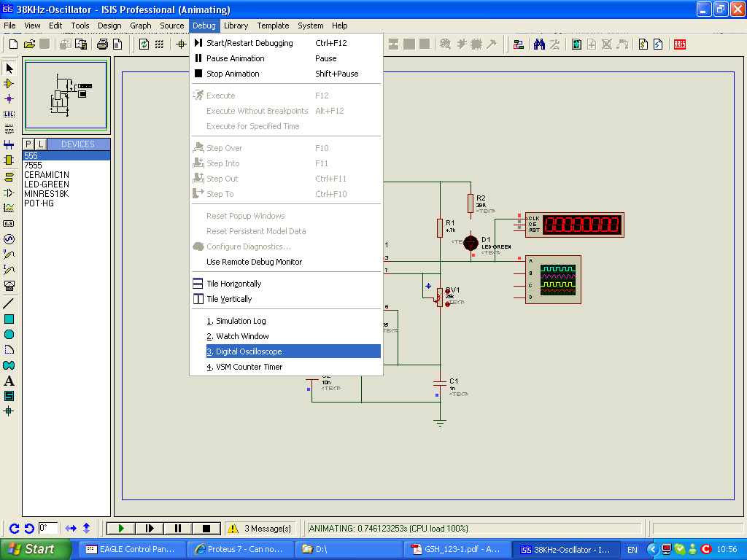747x560 pixels.
Task: Select the Virtual Instruments tool
Action: point(9,285)
